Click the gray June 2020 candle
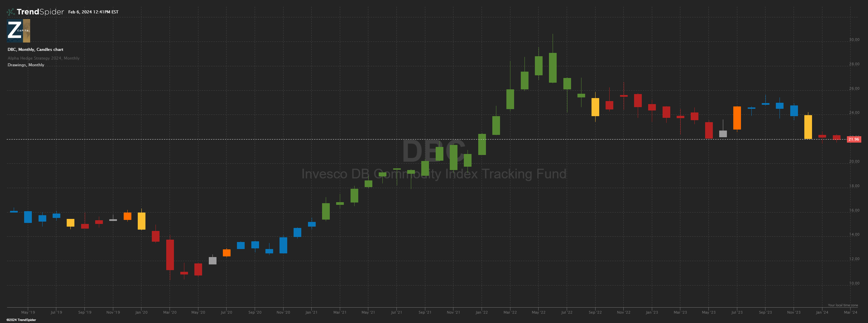Image resolution: width=868 pixels, height=323 pixels. pyautogui.click(x=212, y=261)
